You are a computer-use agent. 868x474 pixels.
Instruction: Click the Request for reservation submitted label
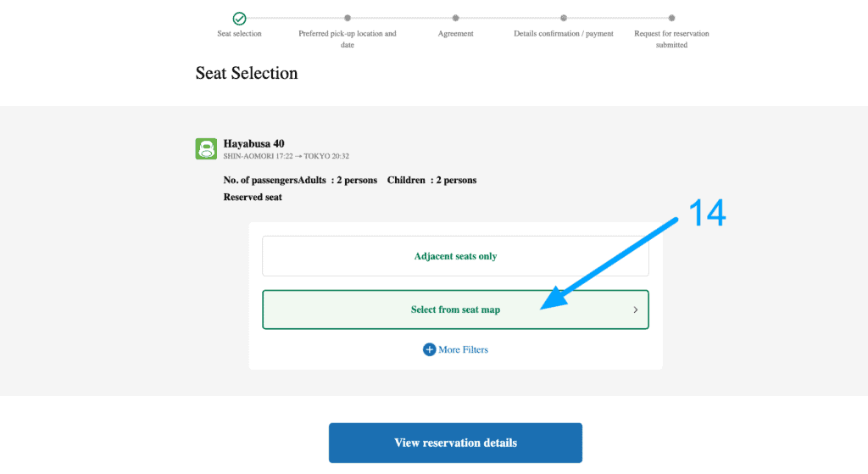pos(671,39)
